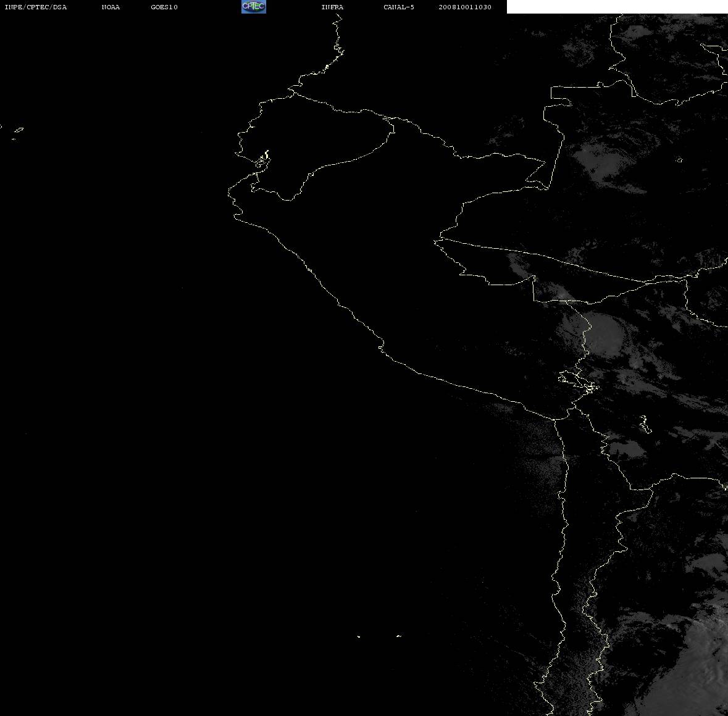Image resolution: width=728 pixels, height=716 pixels.
Task: Click the NOAA label in header
Action: click(x=111, y=7)
